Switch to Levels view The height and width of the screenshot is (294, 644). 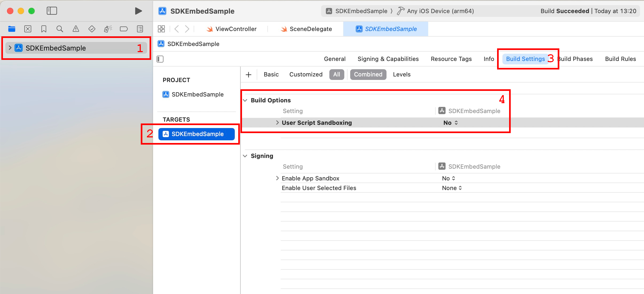pyautogui.click(x=401, y=74)
